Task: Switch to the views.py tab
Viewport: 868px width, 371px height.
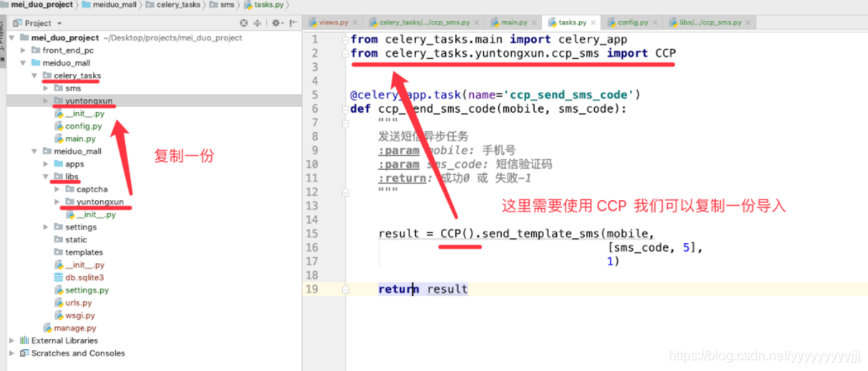Action: pos(334,23)
